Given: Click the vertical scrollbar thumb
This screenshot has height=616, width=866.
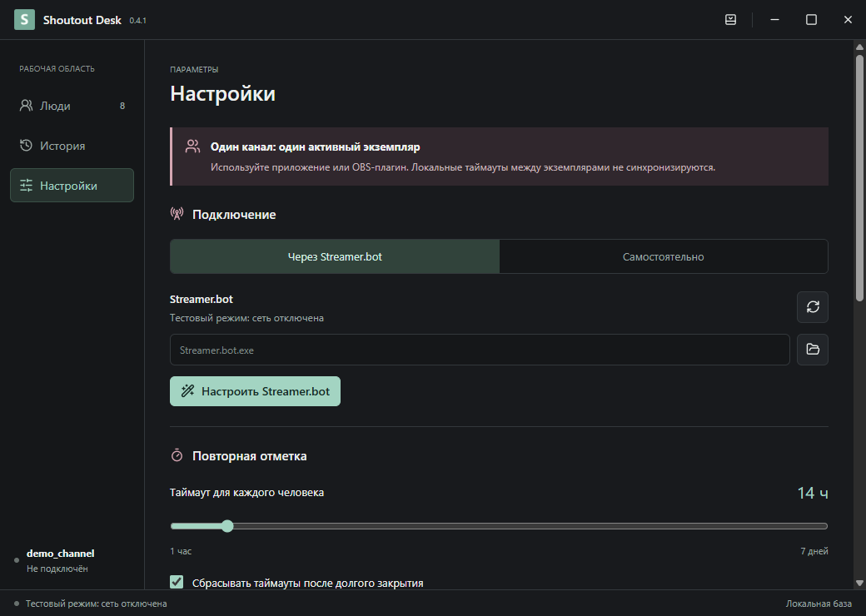Looking at the screenshot, I should pos(859,178).
